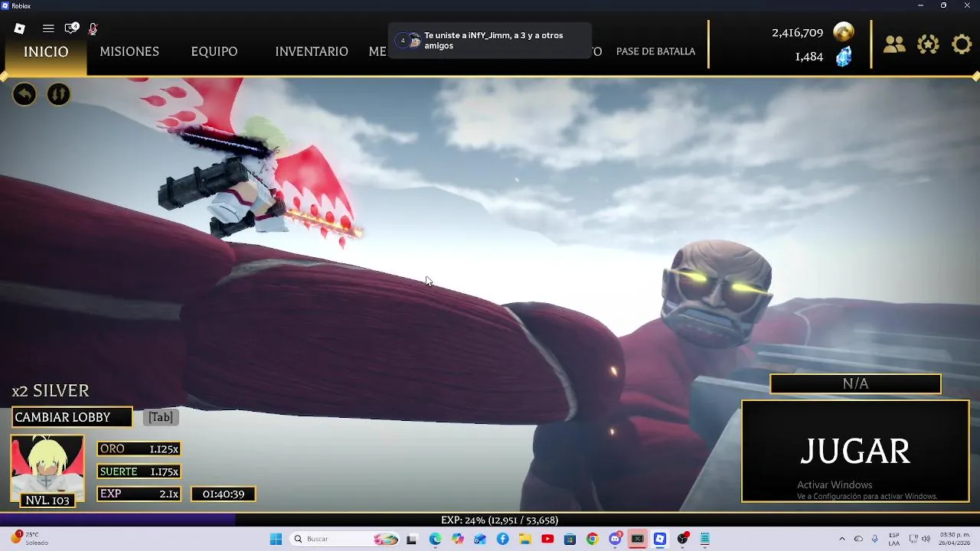Viewport: 980px width, 551px height.
Task: Click the 01:40:39 boost timer
Action: click(x=224, y=494)
